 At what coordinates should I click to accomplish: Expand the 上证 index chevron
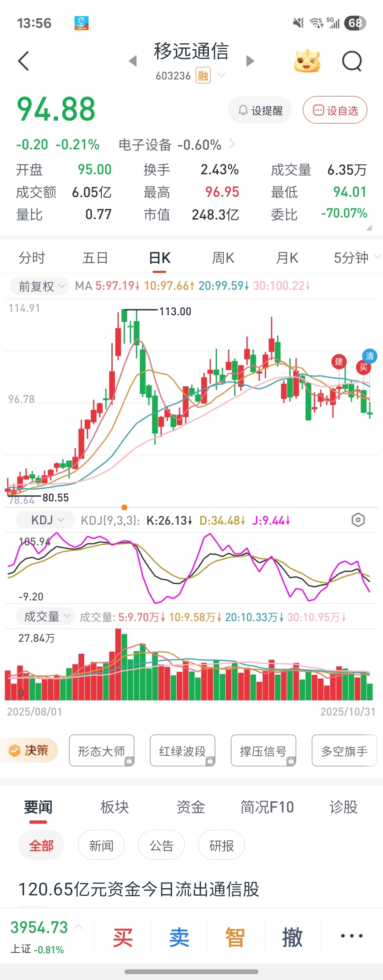[x=78, y=927]
